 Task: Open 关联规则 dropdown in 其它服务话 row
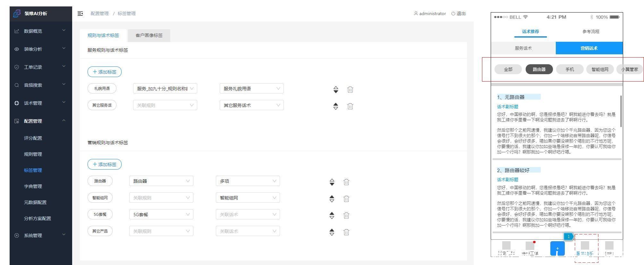[165, 105]
